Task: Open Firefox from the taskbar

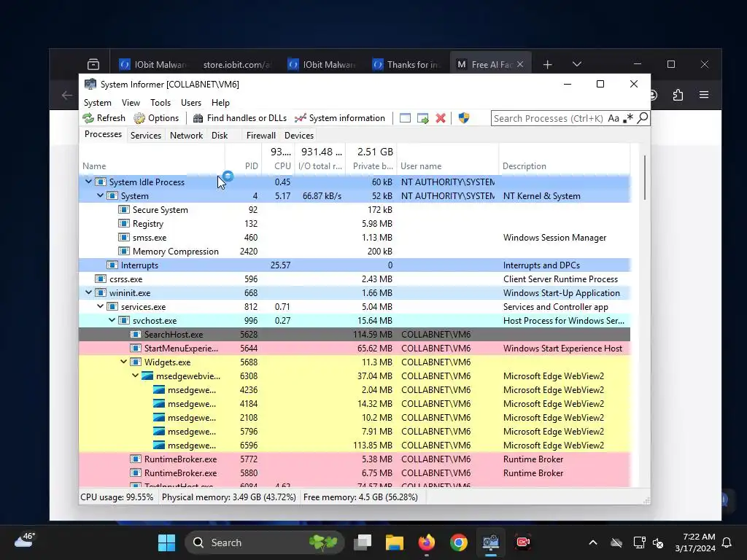Action: coord(426,542)
